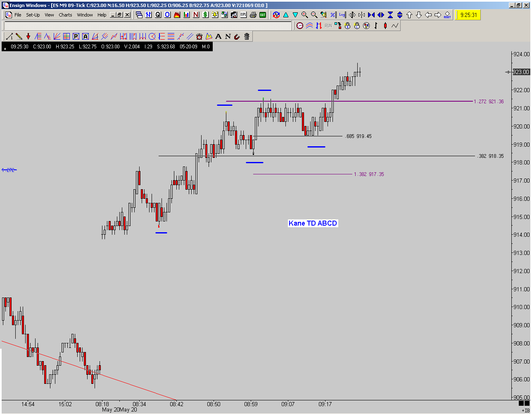Toggle Log scale button
The width and height of the screenshot is (532, 414).
(x=343, y=15)
